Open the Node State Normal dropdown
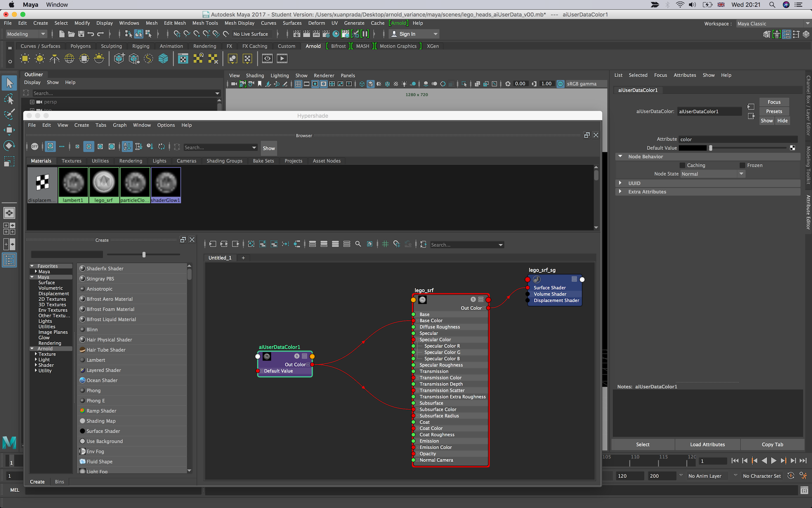This screenshot has width=812, height=508. pos(713,174)
